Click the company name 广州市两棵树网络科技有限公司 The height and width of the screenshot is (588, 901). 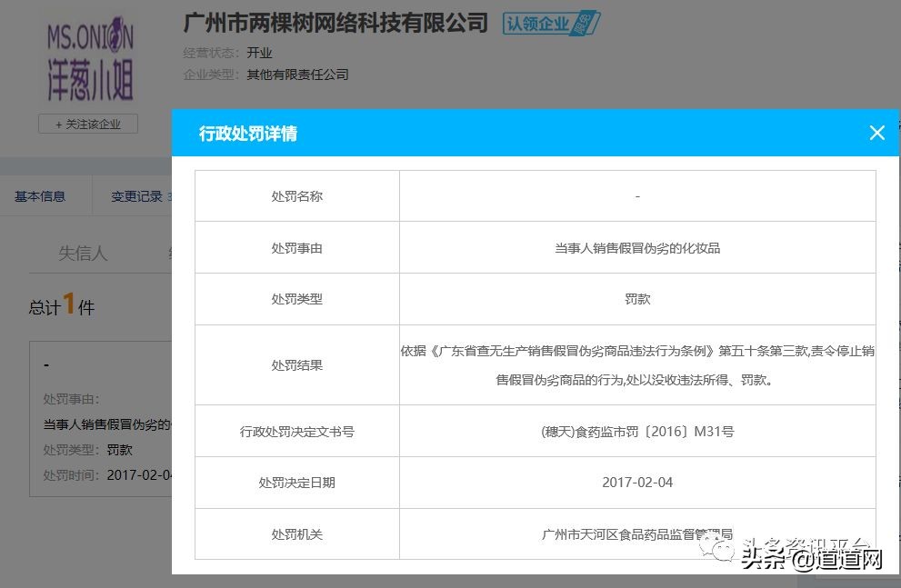[332, 23]
